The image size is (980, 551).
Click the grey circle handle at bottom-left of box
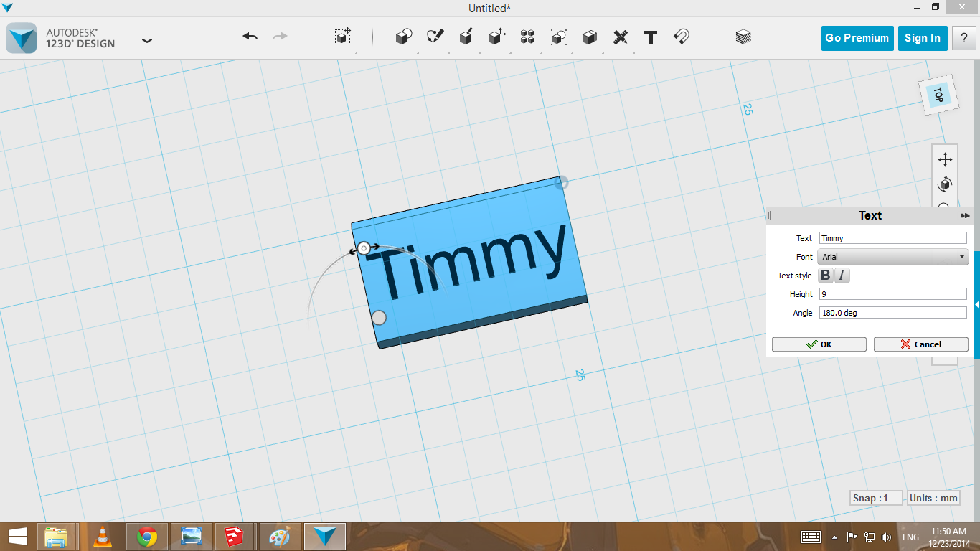[379, 317]
